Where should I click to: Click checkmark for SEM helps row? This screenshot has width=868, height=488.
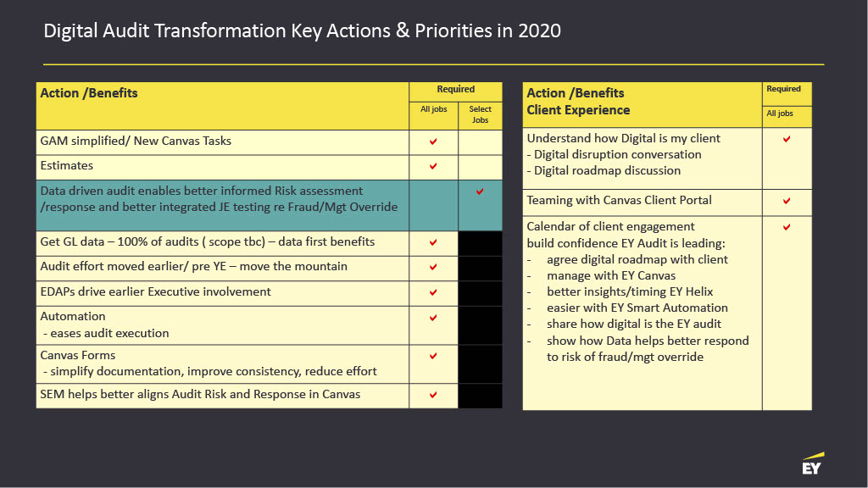coord(433,395)
